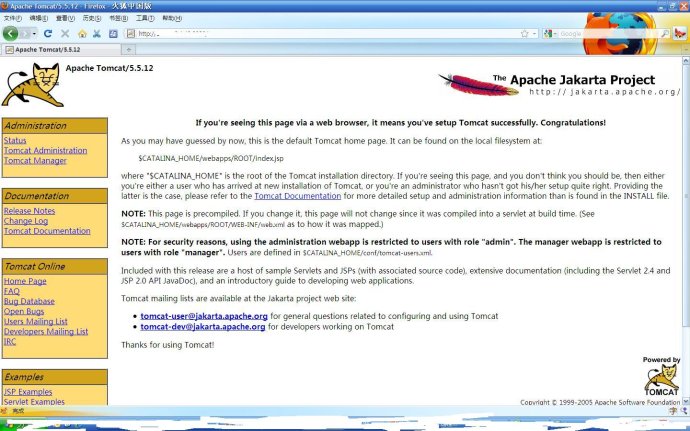Click the blue square toolbar icon beside the scissors
This screenshot has width=690, height=431.
pyautogui.click(x=113, y=33)
